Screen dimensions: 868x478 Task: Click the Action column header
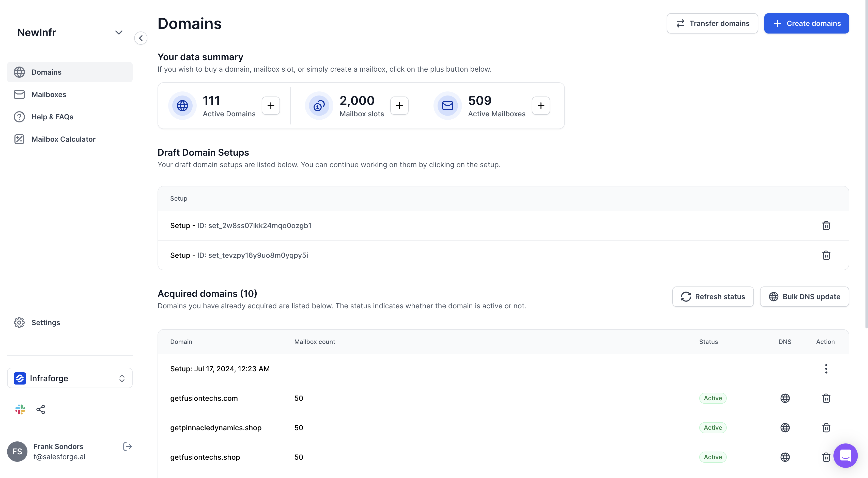pos(825,342)
